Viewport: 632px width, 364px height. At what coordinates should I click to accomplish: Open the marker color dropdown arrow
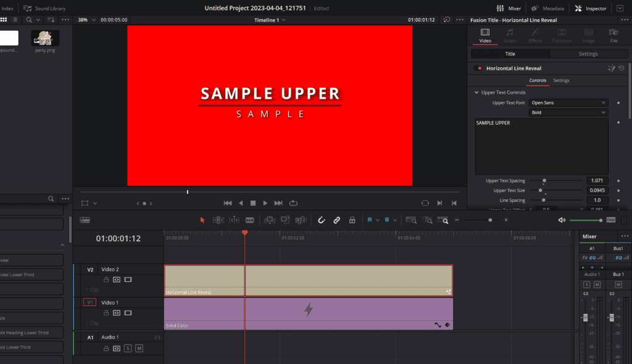tap(395, 220)
